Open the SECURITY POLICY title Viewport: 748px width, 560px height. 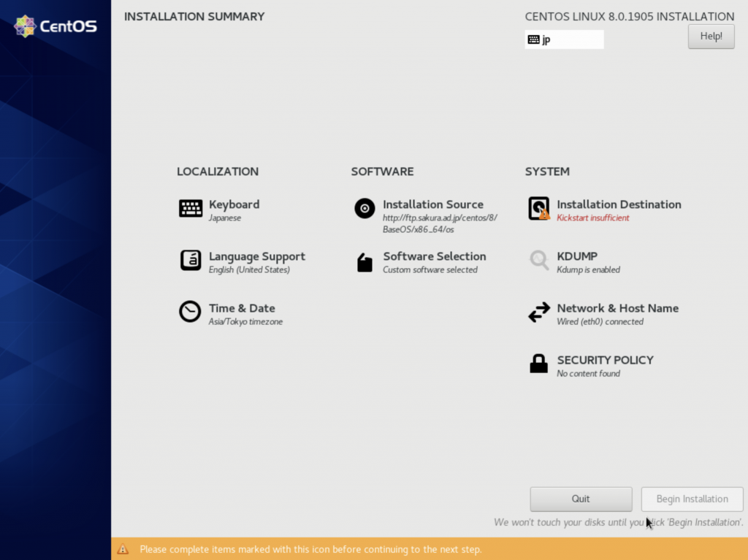605,360
